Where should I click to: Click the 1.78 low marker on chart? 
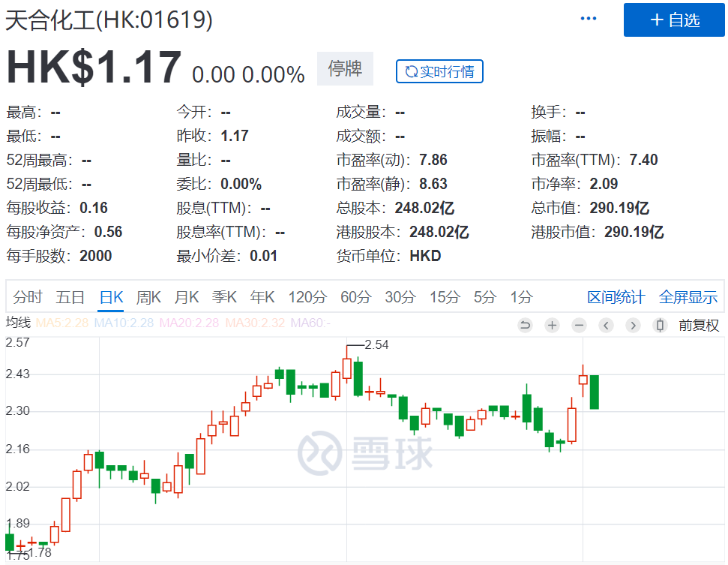(40, 552)
